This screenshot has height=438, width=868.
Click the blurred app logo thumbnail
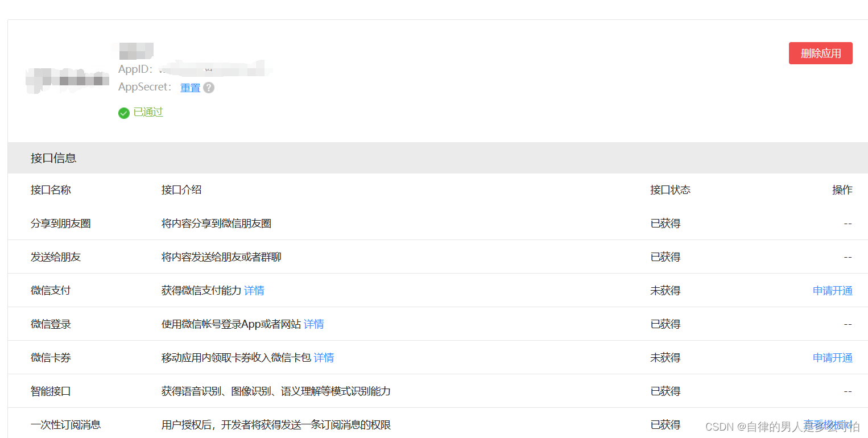[x=67, y=80]
